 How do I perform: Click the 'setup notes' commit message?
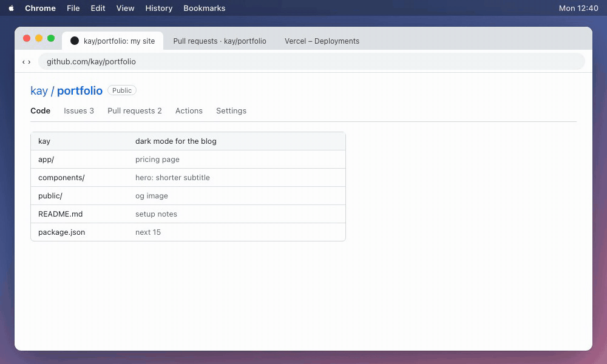156,214
